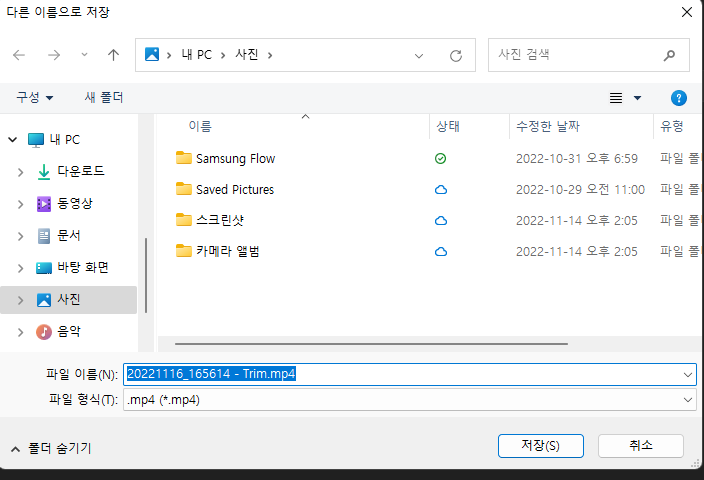Expand the 문서 tree node
Viewport: 704px width, 480px height.
click(20, 236)
